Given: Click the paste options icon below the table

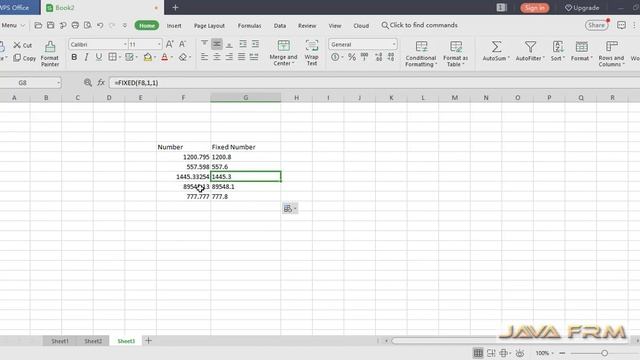Looking at the screenshot, I should [x=288, y=209].
